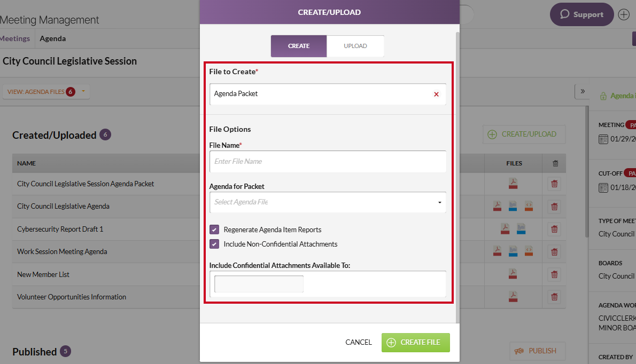Screen dimensions: 636x364
Task: Switch to the Create tab
Action: click(299, 46)
